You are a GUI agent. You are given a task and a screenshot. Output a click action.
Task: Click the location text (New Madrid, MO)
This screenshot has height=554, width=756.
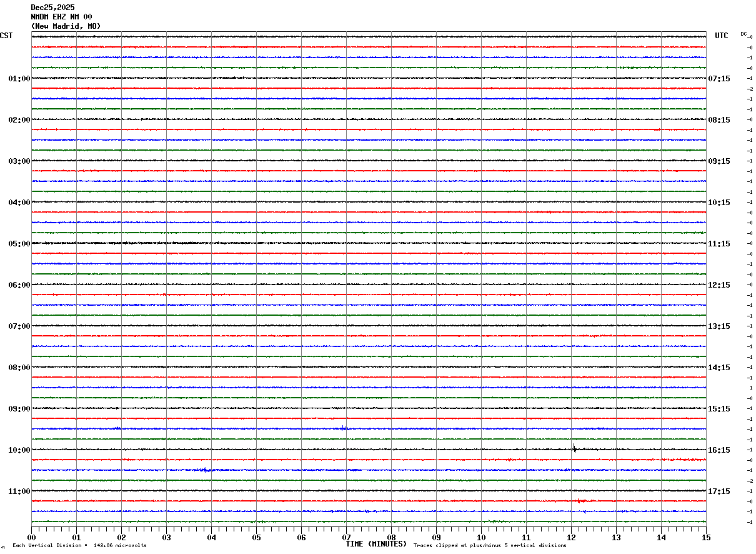click(x=66, y=26)
